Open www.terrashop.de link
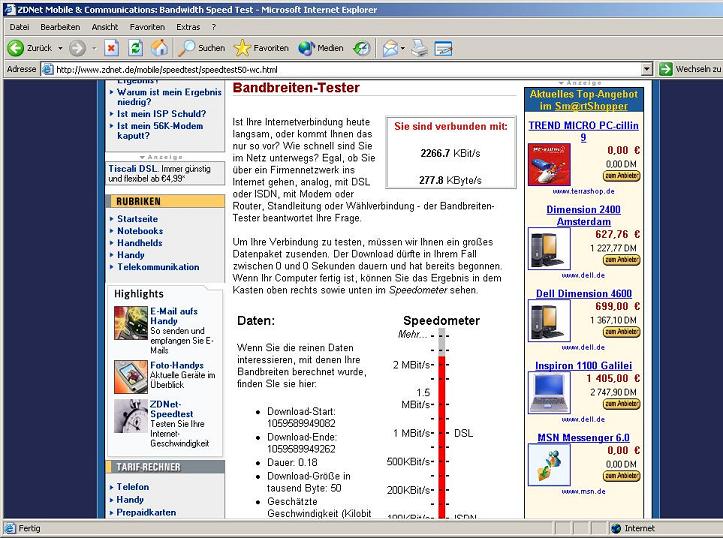The height and width of the screenshot is (538, 723). tap(583, 191)
